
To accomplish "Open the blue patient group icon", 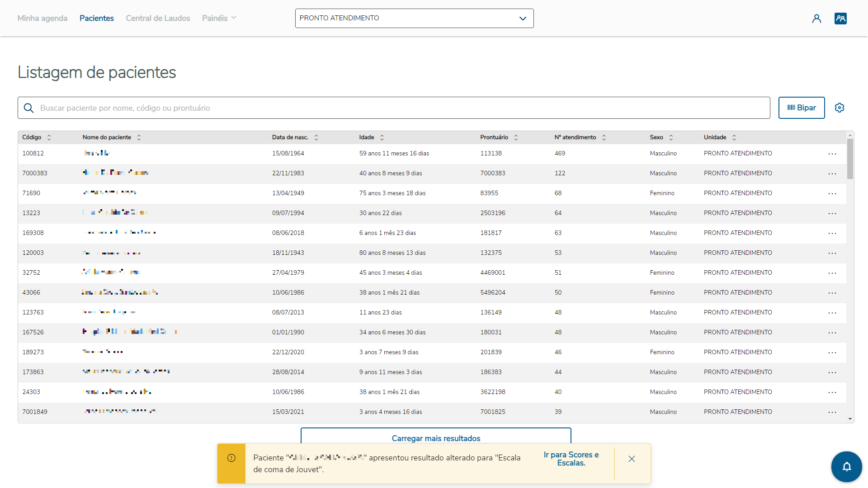I will click(840, 19).
